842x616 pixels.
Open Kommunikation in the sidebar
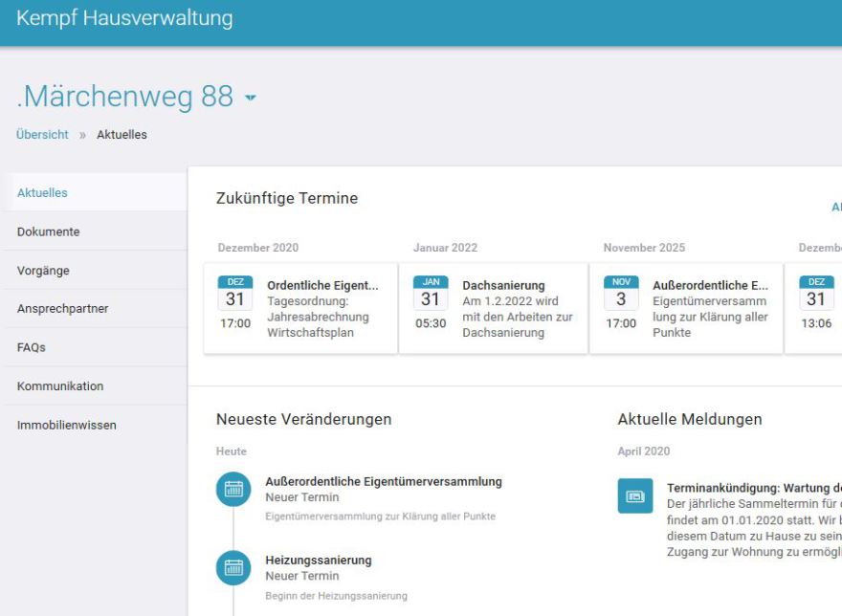[60, 386]
